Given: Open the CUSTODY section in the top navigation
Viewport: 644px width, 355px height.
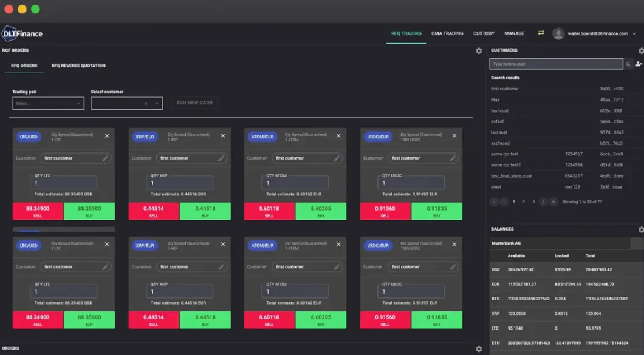Looking at the screenshot, I should point(484,33).
